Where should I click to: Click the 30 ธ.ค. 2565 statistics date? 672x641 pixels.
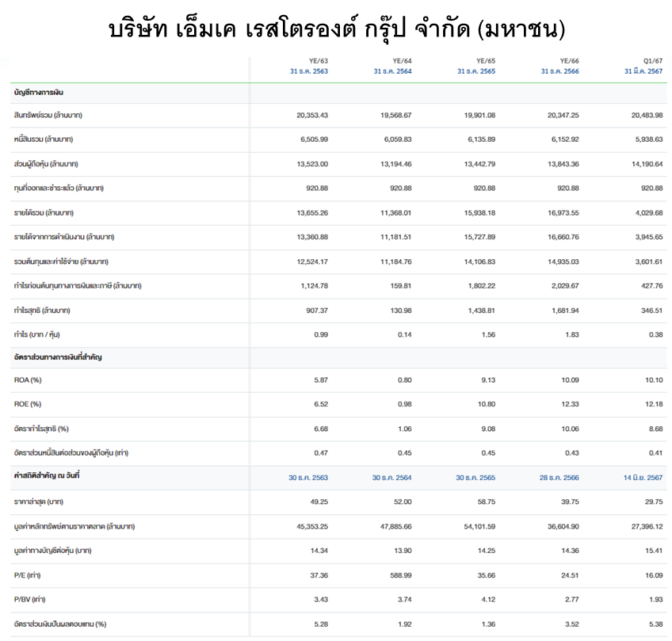[x=475, y=477]
